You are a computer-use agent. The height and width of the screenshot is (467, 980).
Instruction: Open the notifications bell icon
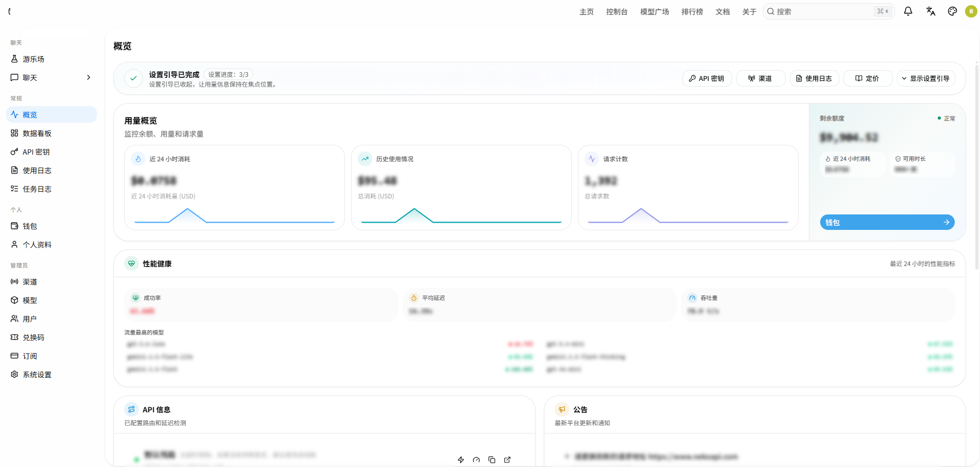(x=908, y=11)
